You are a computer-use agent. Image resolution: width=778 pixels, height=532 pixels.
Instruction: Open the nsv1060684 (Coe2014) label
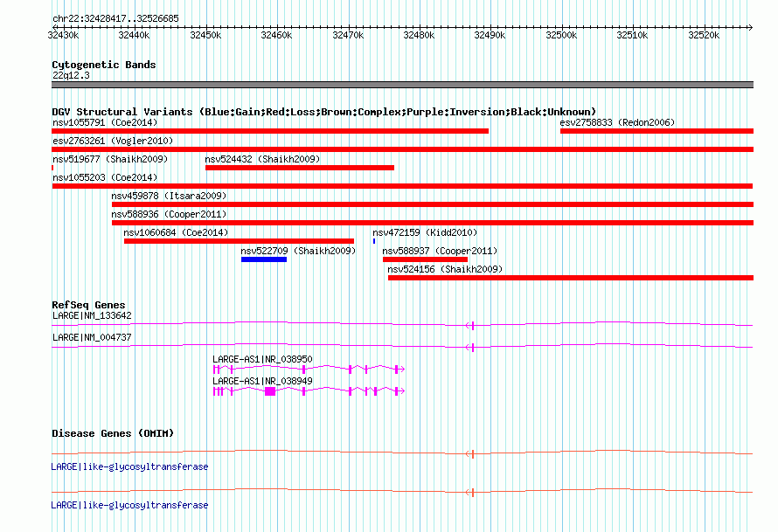(x=176, y=232)
